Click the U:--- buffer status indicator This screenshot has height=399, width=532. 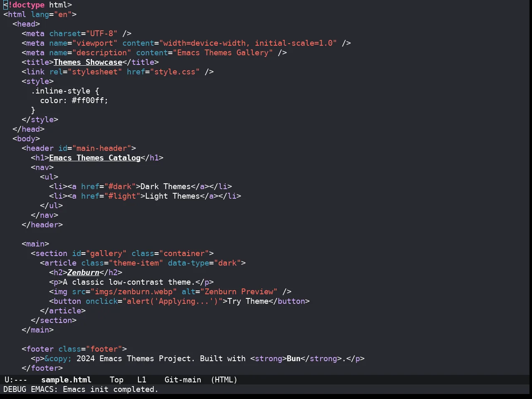tap(16, 380)
